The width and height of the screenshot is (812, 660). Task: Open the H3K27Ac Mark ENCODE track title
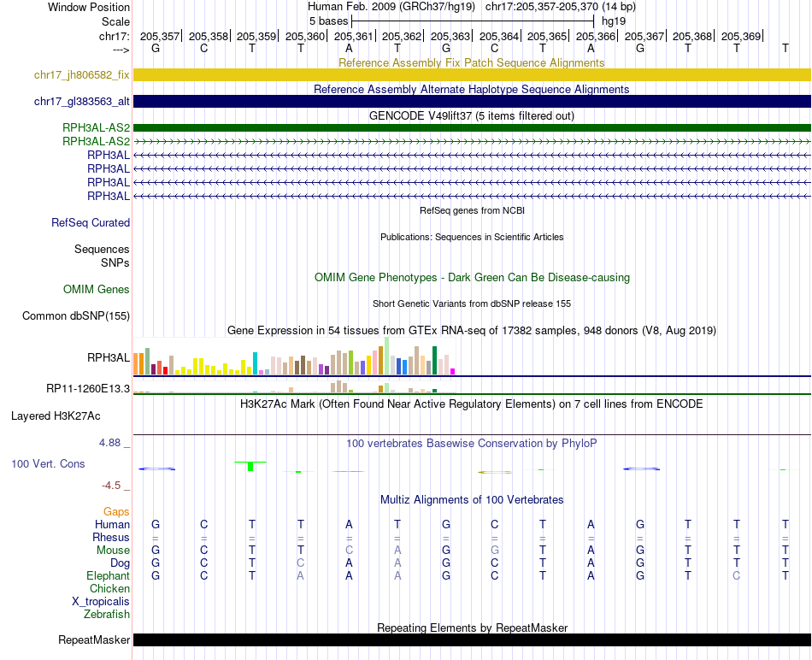pos(471,404)
